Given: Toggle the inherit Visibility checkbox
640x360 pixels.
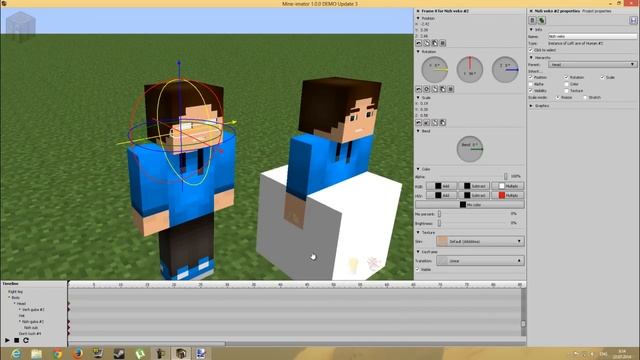Looking at the screenshot, I should (x=531, y=91).
